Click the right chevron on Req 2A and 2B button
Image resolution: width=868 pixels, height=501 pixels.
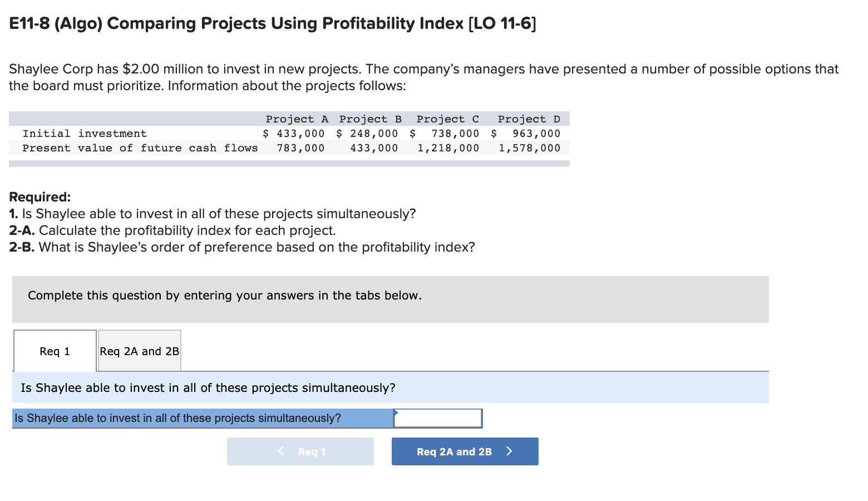509,451
